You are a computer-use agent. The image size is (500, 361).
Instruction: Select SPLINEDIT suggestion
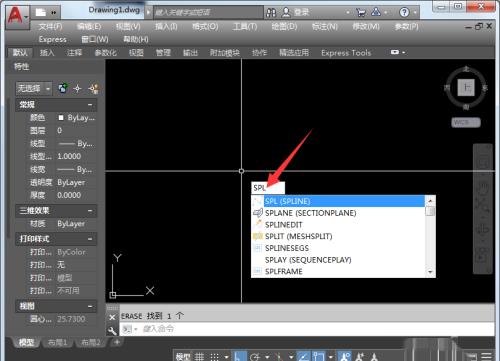[x=338, y=225]
